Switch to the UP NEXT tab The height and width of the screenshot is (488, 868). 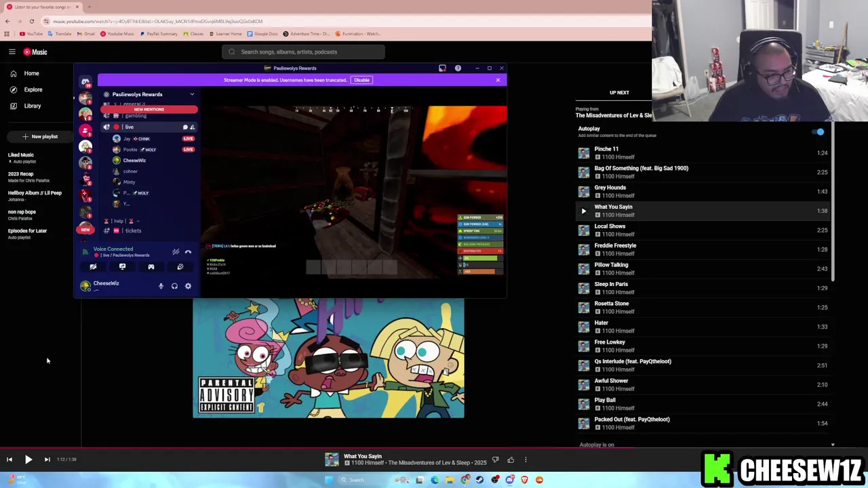(x=618, y=93)
